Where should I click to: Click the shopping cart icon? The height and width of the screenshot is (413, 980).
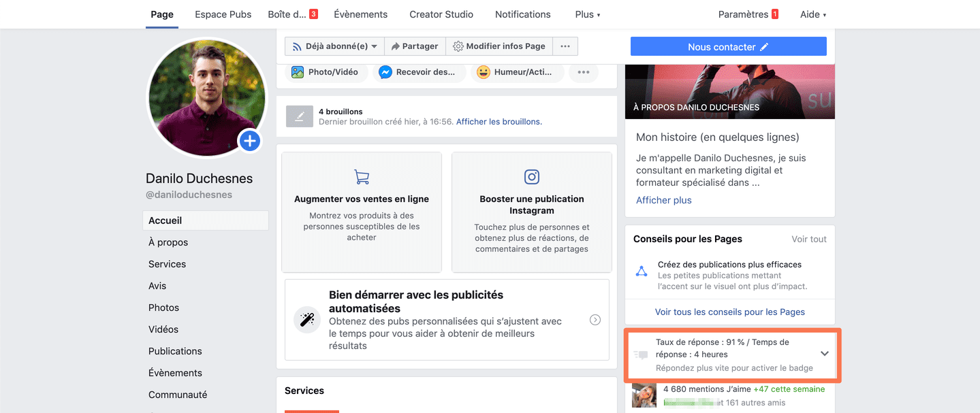362,177
